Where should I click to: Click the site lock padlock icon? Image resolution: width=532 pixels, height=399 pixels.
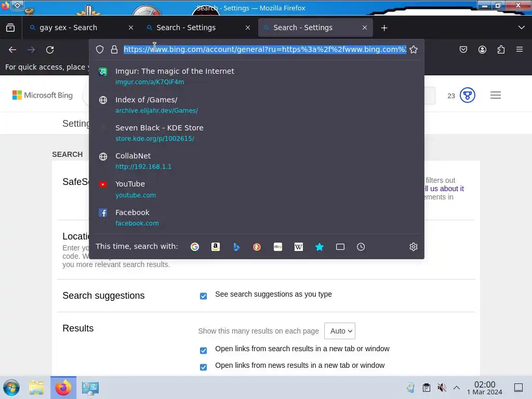coord(114,49)
